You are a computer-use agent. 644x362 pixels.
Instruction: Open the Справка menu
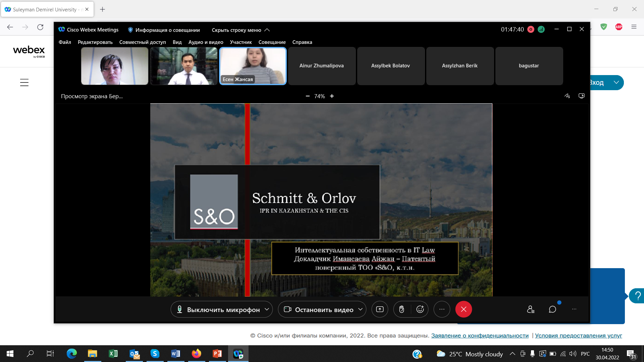[302, 42]
